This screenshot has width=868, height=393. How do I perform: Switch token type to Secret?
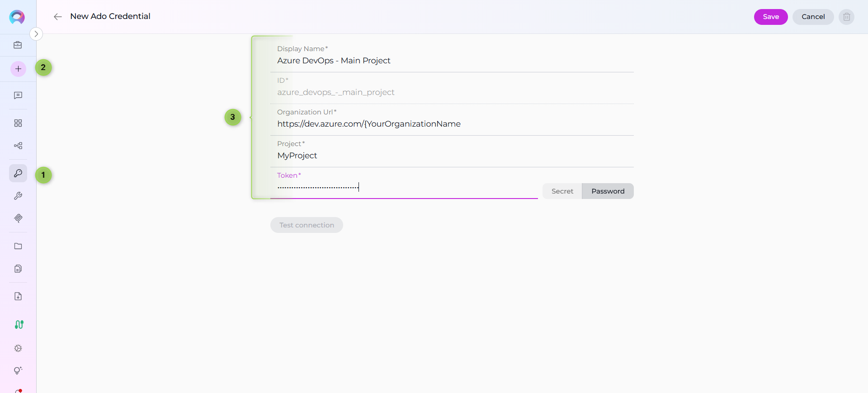tap(562, 191)
